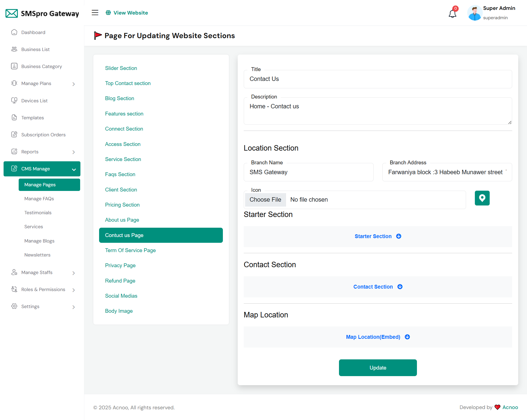This screenshot has width=527, height=420.
Task: Click the green location pin icon
Action: [482, 198]
